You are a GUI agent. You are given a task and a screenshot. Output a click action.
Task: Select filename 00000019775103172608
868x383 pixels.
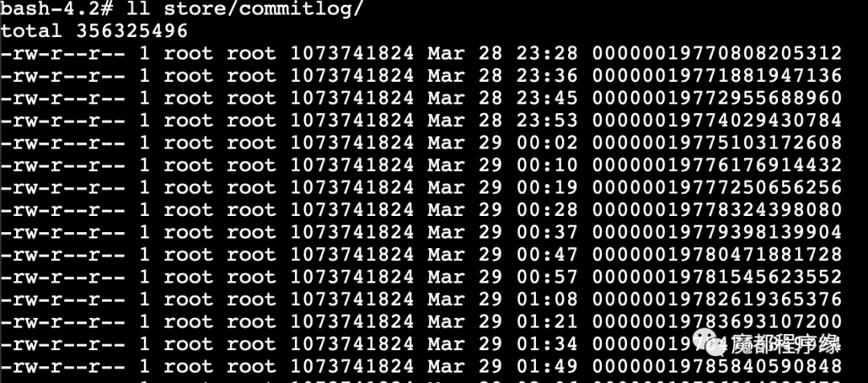(x=717, y=143)
